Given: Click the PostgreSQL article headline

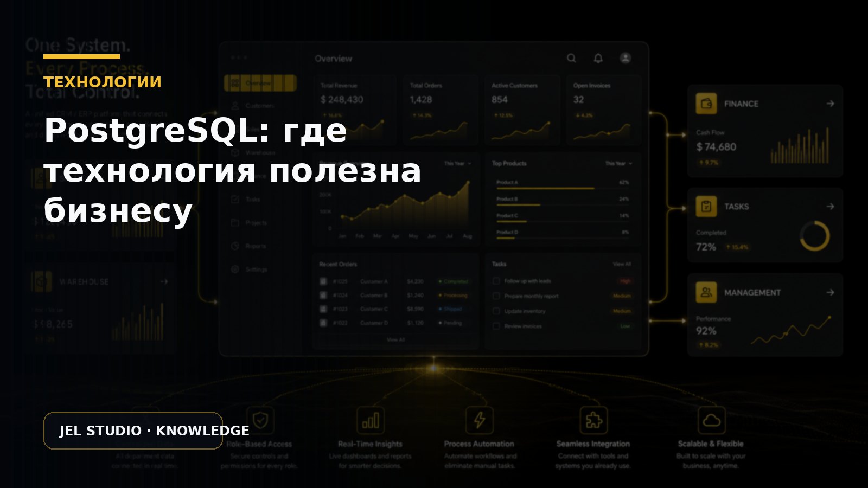Looking at the screenshot, I should [233, 170].
